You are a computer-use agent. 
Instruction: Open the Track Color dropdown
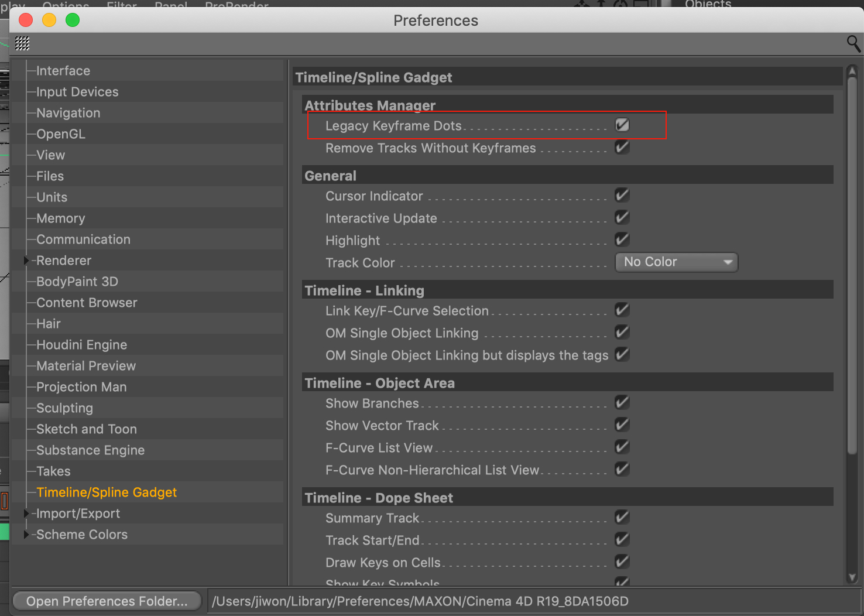pyautogui.click(x=676, y=262)
